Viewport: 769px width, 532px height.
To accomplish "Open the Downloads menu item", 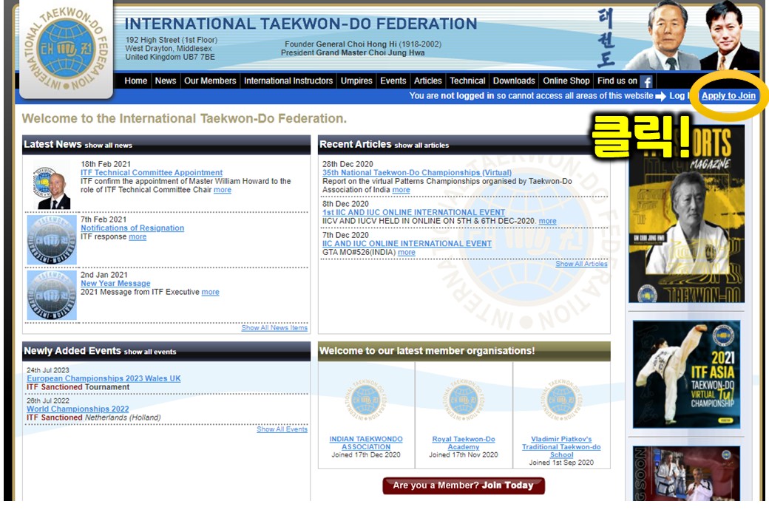I will [x=514, y=81].
